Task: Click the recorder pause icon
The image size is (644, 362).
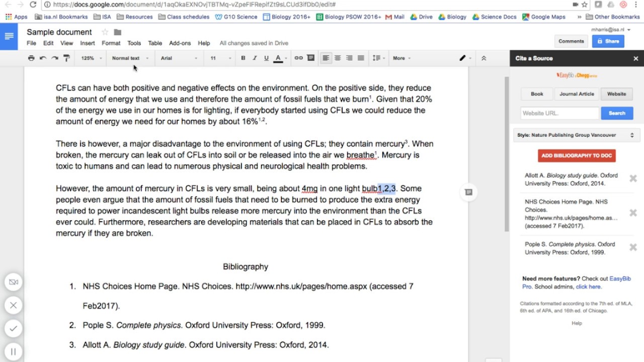Action: point(14,351)
